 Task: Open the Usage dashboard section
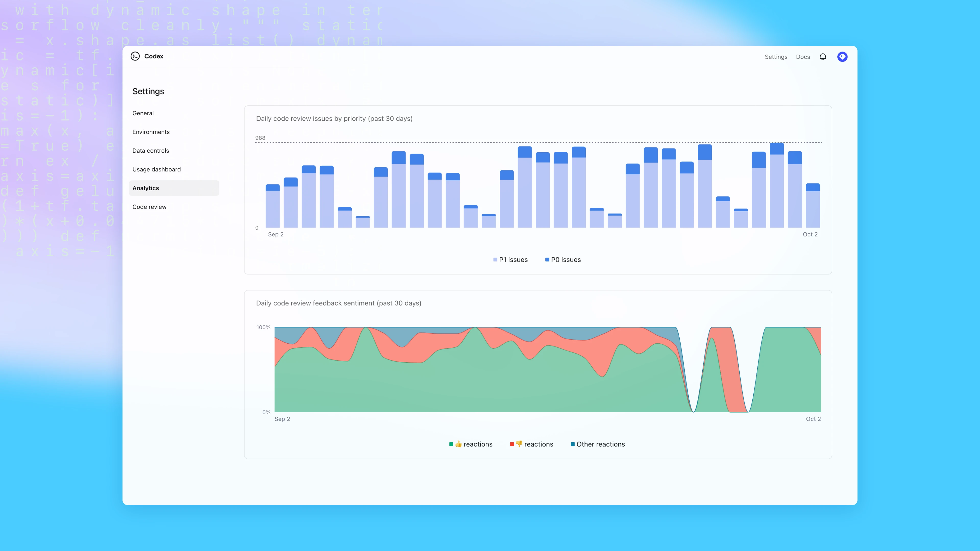(156, 169)
